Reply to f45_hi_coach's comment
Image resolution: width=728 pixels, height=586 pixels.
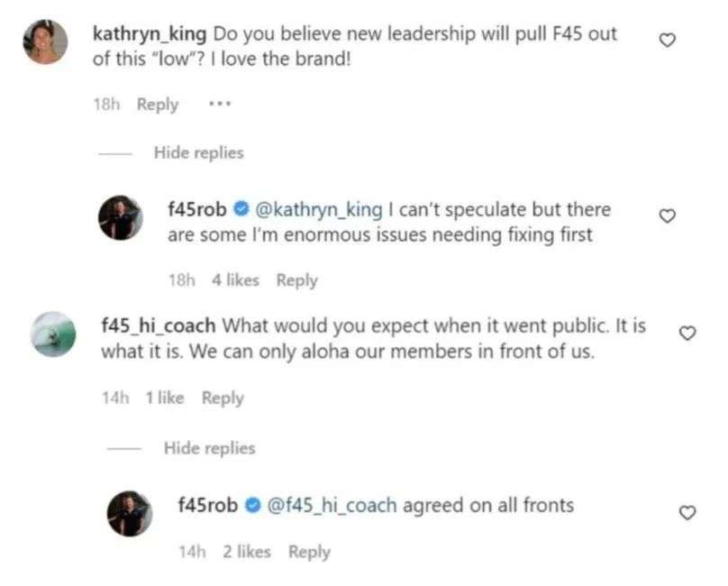coord(223,398)
